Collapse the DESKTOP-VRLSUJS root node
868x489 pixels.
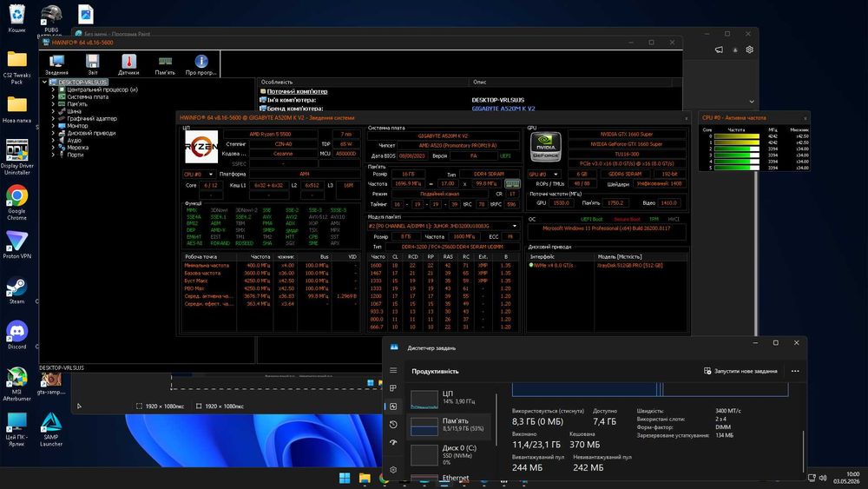pos(45,82)
